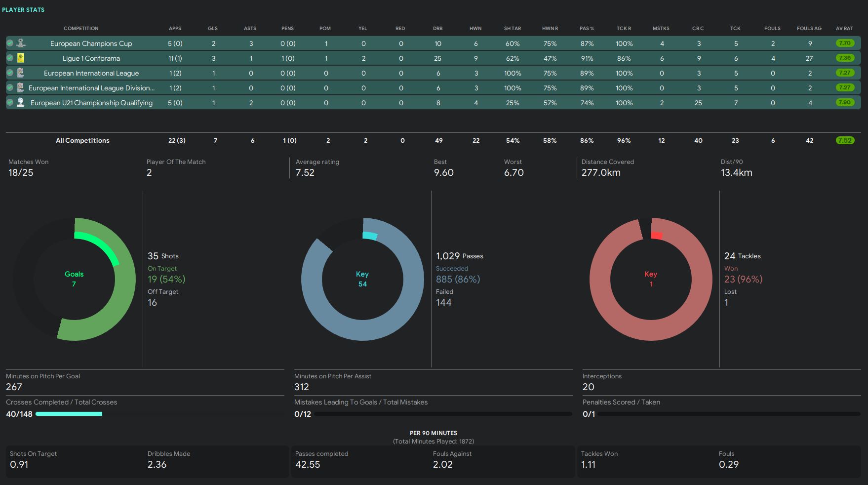Click the Goals donut chart center

(74, 279)
